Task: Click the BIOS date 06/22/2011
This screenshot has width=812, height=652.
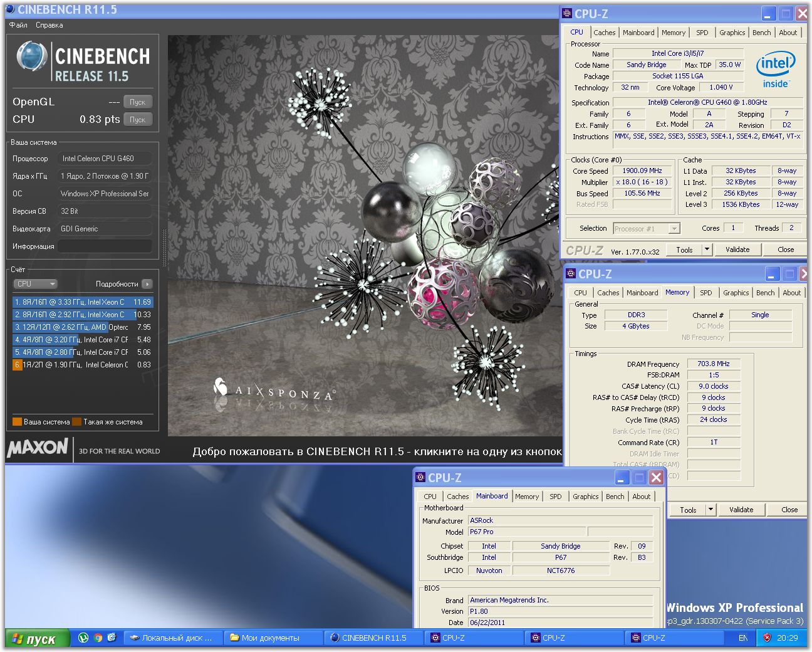Action: (x=560, y=623)
